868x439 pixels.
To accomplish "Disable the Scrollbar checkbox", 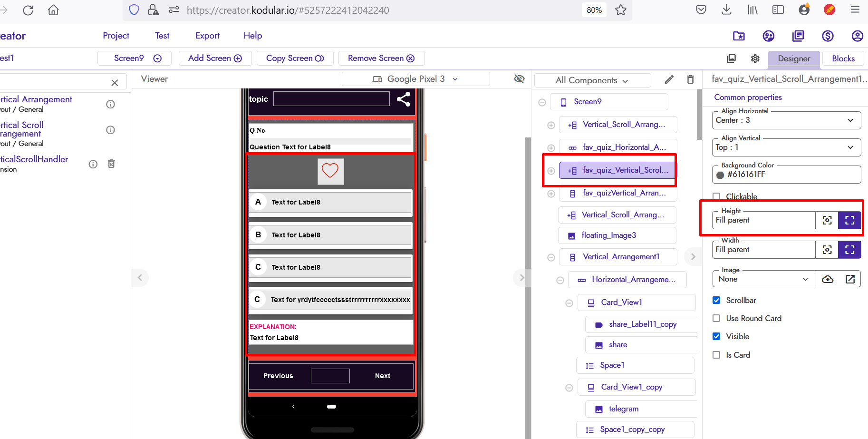I will (x=716, y=300).
